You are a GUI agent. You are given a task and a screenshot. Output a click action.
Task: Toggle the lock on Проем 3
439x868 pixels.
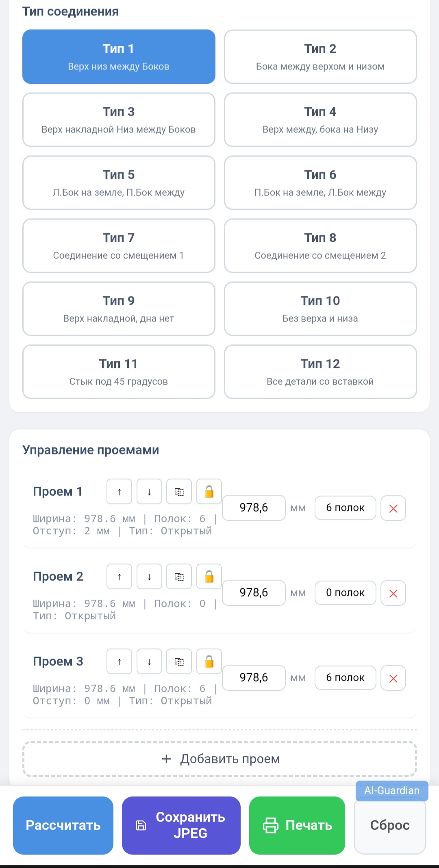[209, 661]
